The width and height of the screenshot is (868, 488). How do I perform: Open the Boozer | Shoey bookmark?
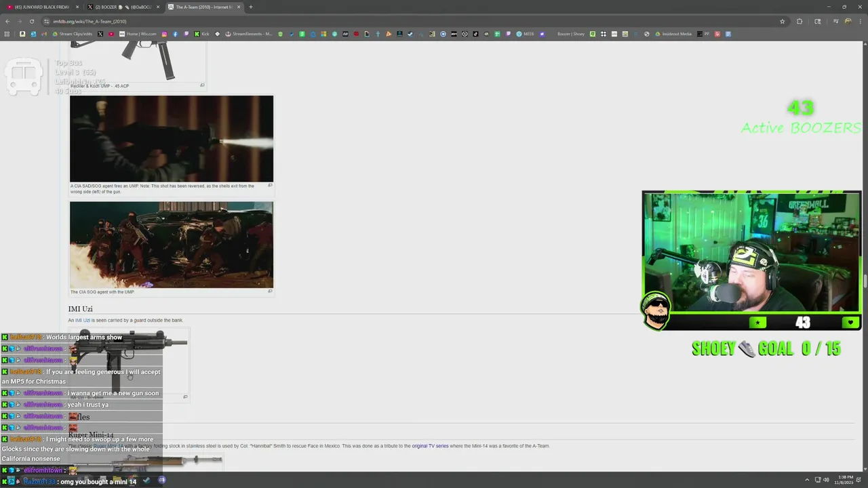571,34
